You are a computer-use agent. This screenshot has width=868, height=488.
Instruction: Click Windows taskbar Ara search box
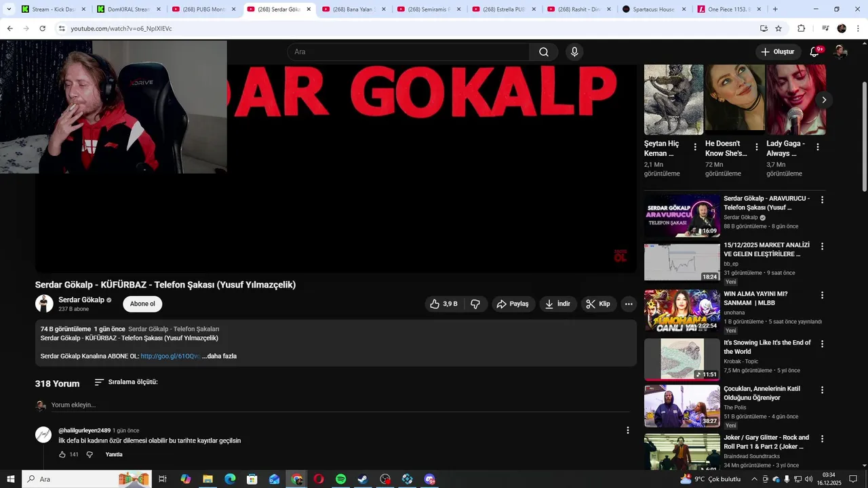point(87,479)
